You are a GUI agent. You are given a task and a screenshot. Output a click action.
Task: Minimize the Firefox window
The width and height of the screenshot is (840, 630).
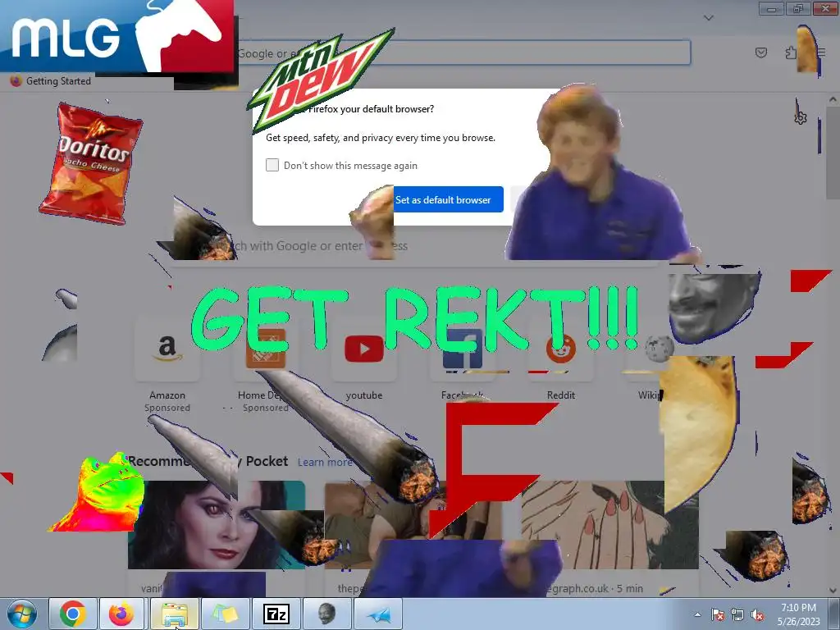[771, 9]
